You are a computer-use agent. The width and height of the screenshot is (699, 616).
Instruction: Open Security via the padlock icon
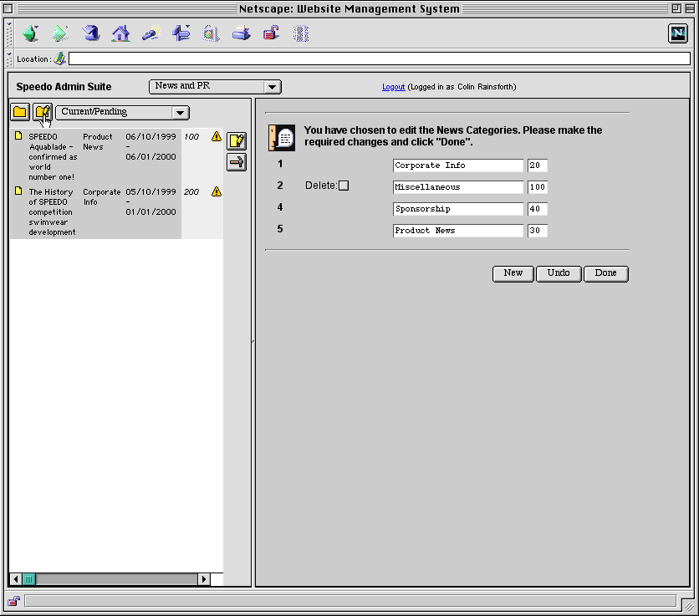[271, 33]
